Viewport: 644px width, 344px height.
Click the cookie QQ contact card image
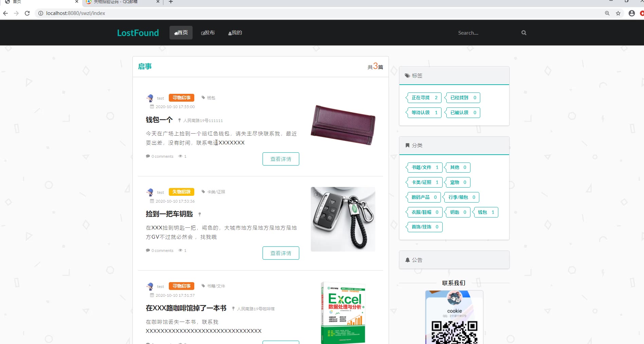[454, 317]
